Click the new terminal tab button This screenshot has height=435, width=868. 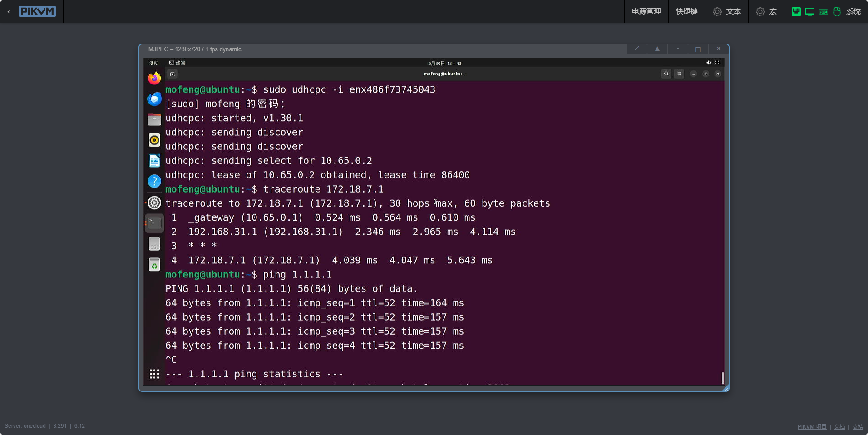(173, 74)
